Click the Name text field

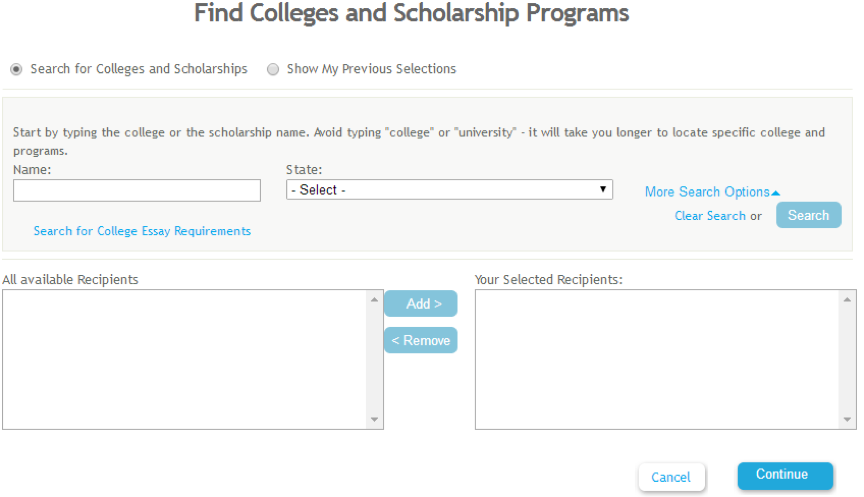click(x=136, y=190)
